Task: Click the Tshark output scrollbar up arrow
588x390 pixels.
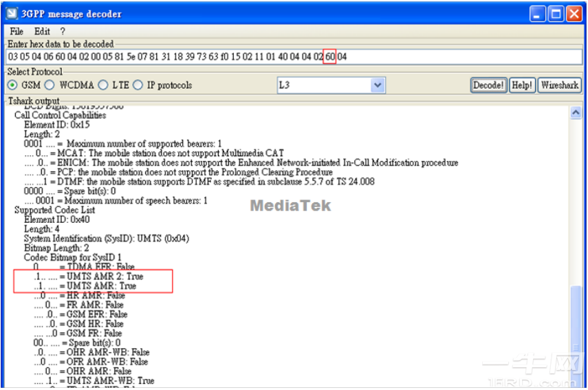Action: (x=576, y=111)
